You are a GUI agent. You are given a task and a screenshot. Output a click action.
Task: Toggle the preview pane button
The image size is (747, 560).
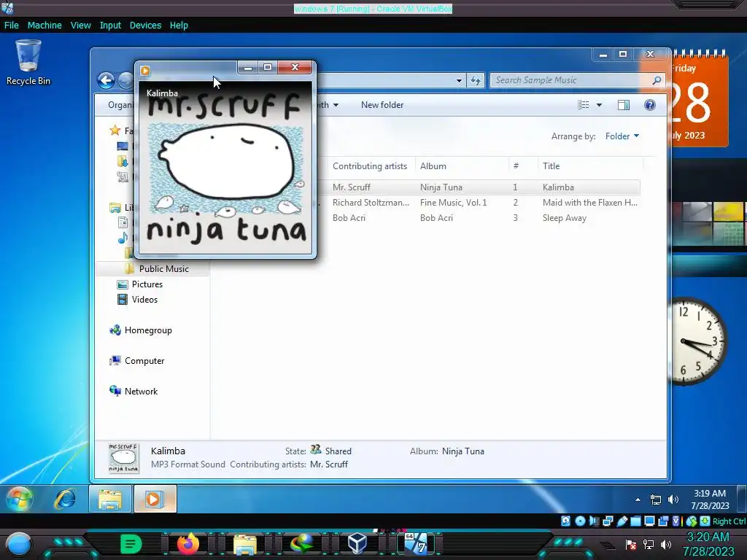pos(623,105)
